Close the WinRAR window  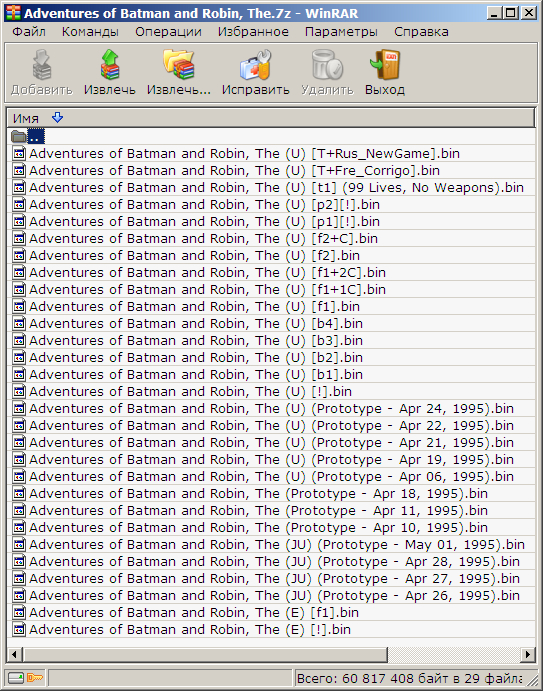pyautogui.click(x=528, y=13)
